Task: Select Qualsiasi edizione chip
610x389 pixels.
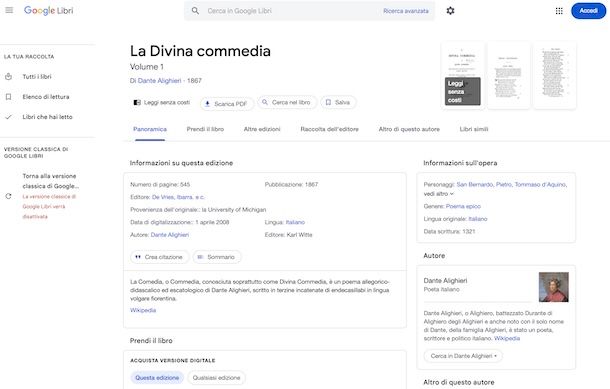Action: [x=216, y=377]
